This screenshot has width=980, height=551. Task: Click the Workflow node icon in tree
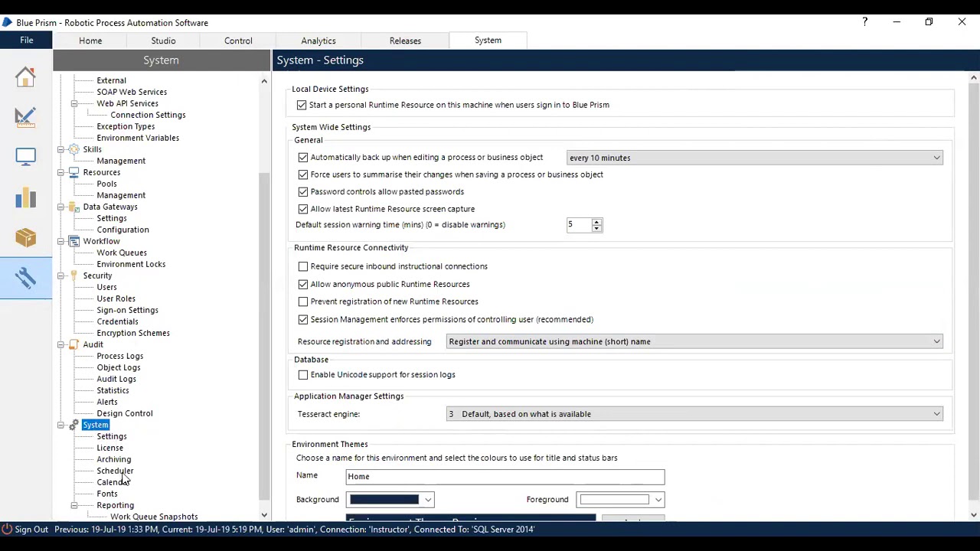(73, 241)
